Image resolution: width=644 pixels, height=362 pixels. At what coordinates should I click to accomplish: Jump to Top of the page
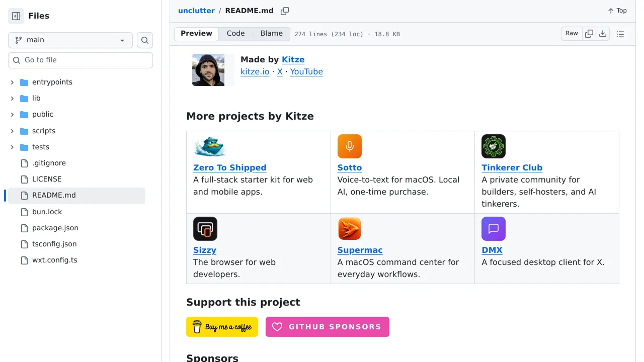click(x=617, y=11)
